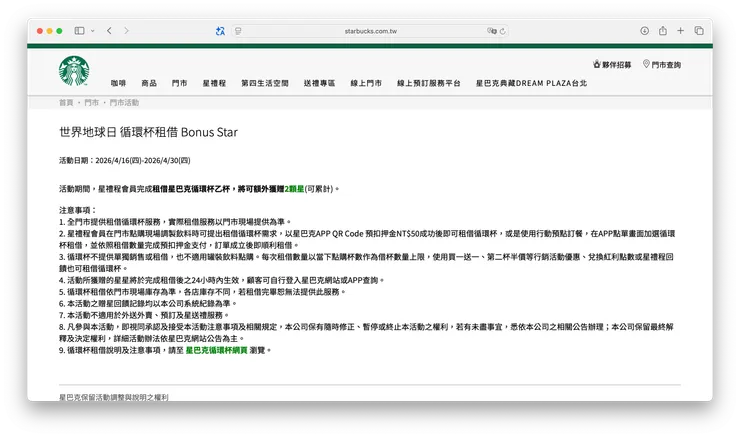
Task: Reload the page with refresh icon
Action: point(503,31)
